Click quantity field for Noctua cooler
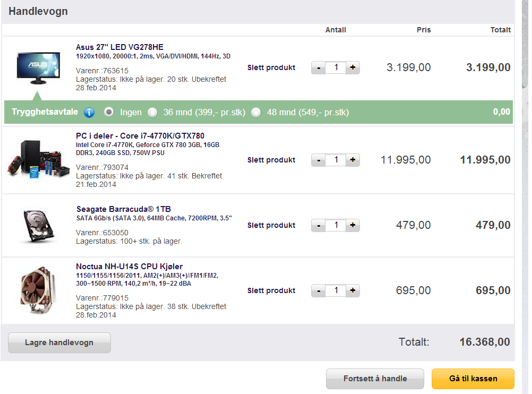 coord(336,290)
